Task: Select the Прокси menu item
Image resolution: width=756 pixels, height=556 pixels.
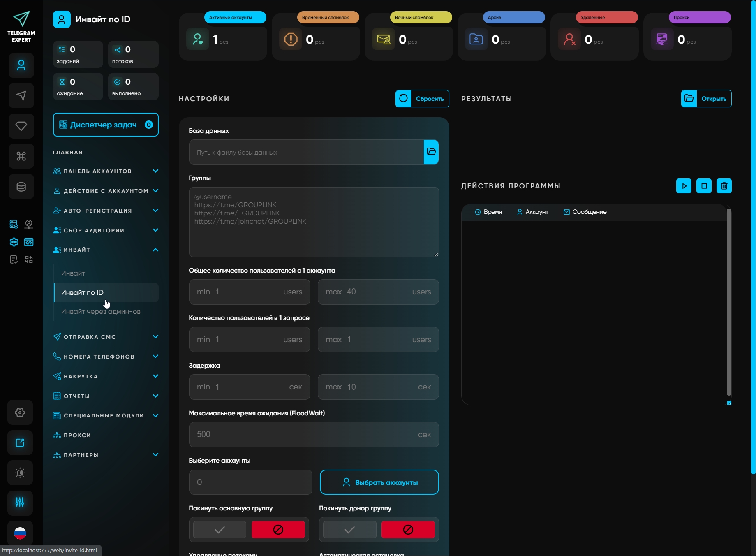Action: (77, 435)
